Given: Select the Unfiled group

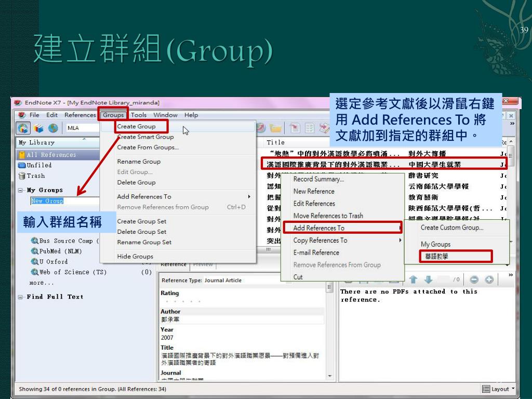Looking at the screenshot, I should click(x=39, y=165).
